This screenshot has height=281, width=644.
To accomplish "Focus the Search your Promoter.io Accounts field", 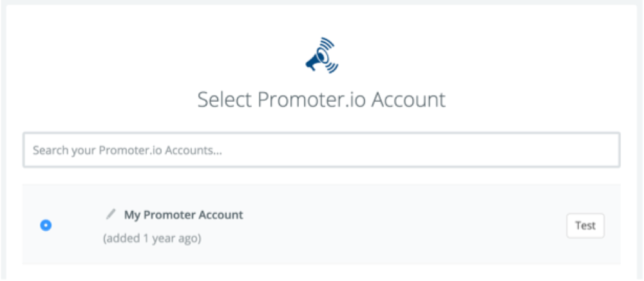I will pyautogui.click(x=321, y=150).
